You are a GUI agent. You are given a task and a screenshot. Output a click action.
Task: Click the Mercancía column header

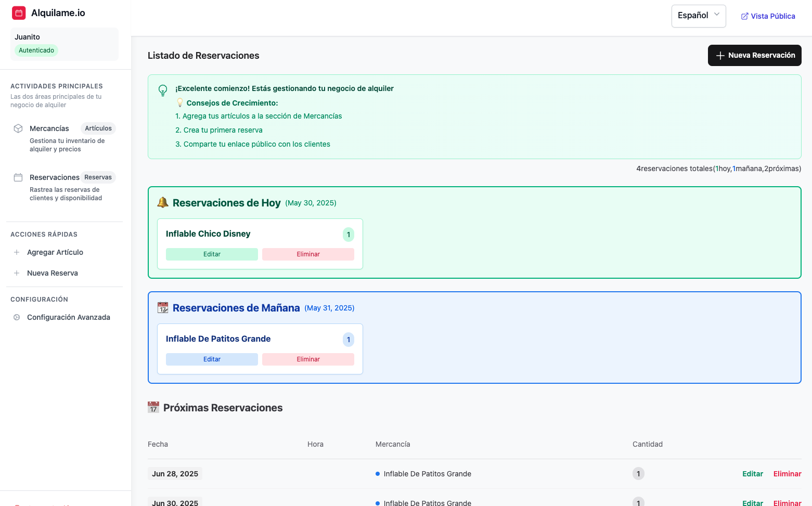393,444
